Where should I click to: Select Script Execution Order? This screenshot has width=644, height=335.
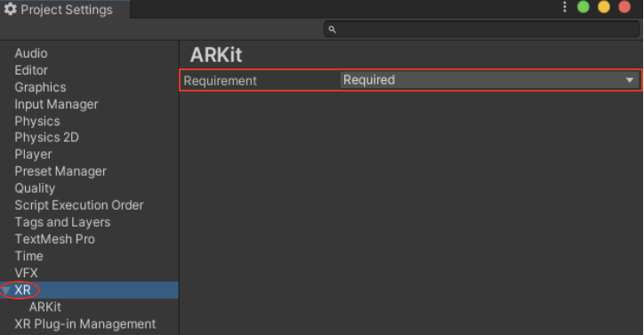79,205
